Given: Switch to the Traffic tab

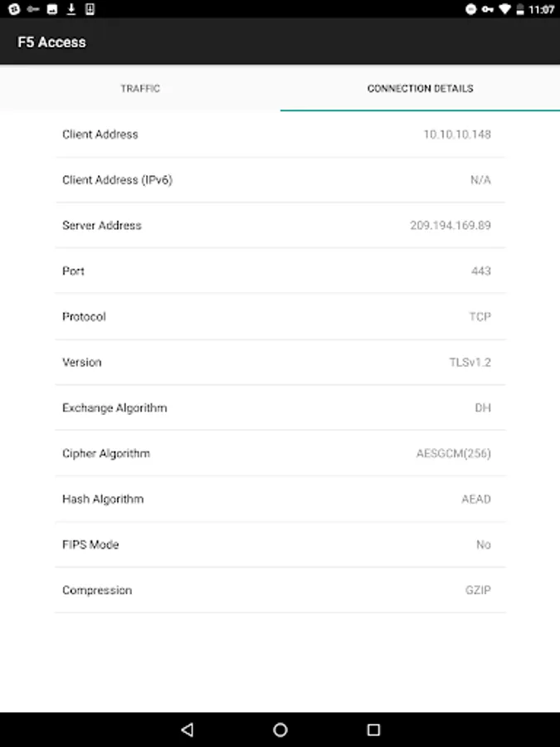Looking at the screenshot, I should [140, 88].
